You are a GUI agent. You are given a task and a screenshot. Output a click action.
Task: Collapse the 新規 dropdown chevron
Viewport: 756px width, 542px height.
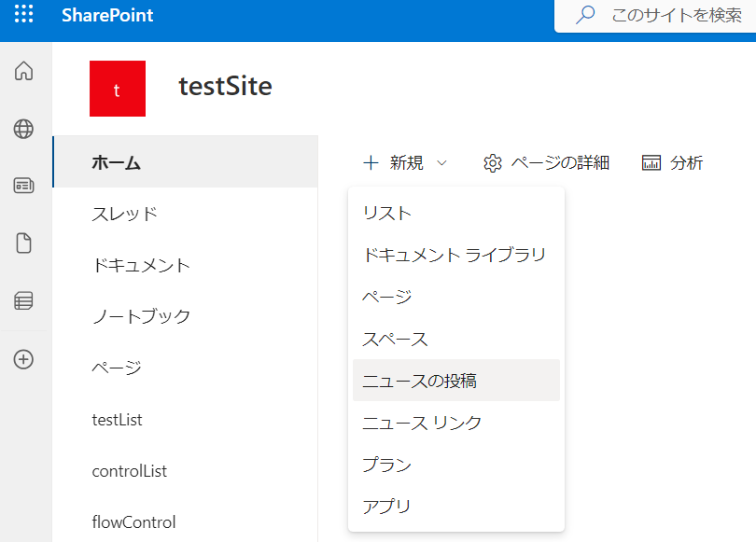(x=441, y=163)
